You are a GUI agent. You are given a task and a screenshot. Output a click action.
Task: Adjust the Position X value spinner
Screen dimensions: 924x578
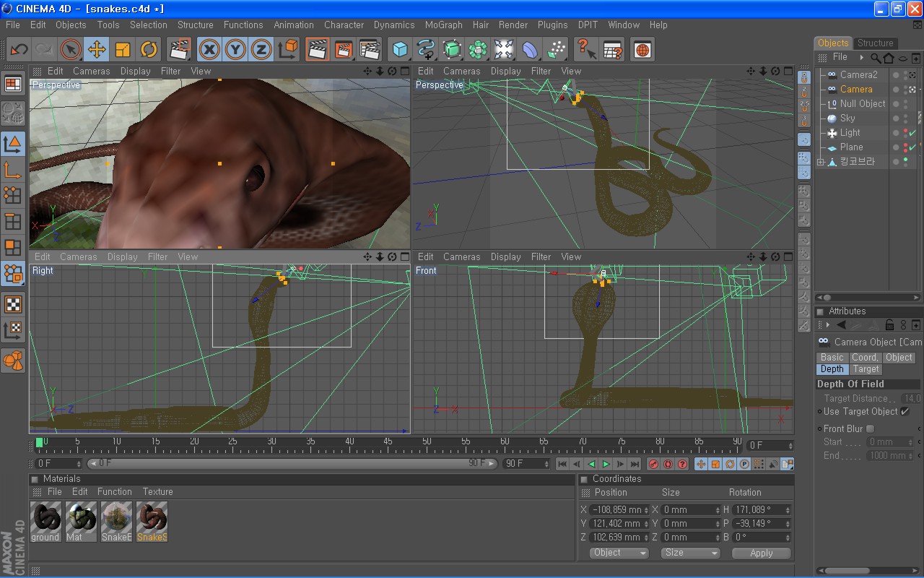[645, 510]
